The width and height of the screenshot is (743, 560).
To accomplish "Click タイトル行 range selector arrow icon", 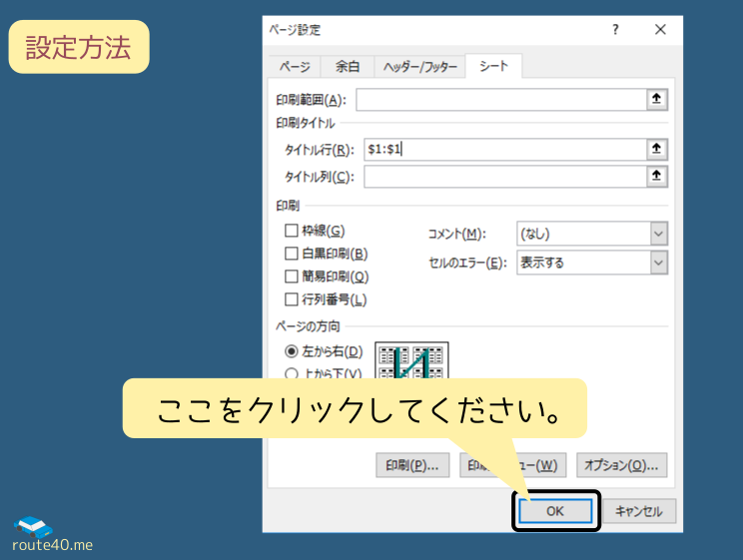I will coord(657,150).
